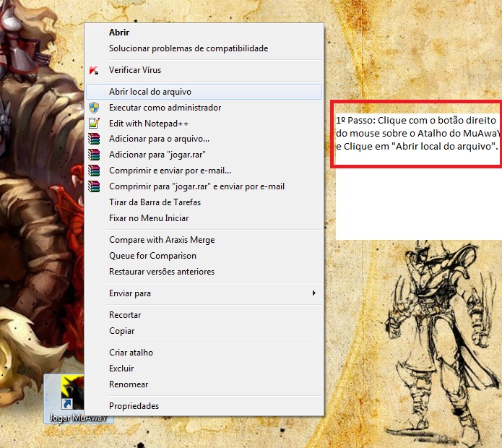Image resolution: width=502 pixels, height=448 pixels.
Task: Open Propriedades at the menu bottom
Action: click(x=134, y=406)
